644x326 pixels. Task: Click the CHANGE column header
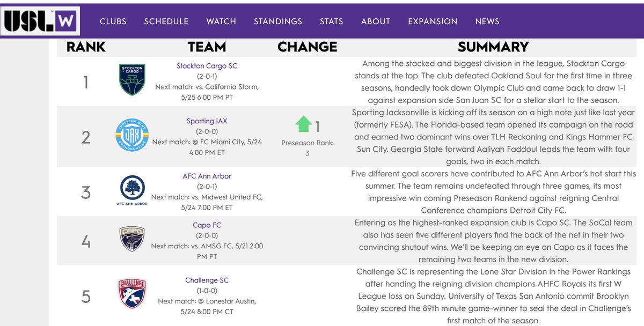(307, 47)
